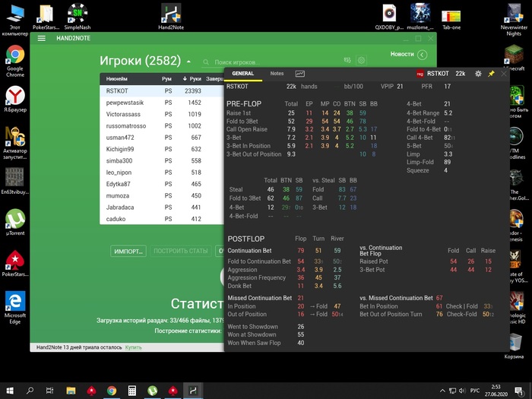Click the Купить trial link
This screenshot has width=532, height=399.
coord(133,347)
